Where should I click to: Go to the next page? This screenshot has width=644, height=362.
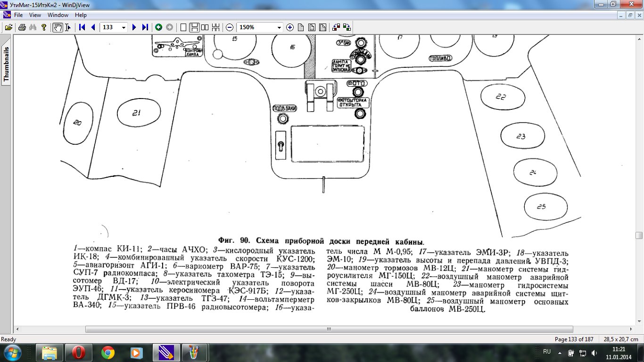click(x=134, y=27)
